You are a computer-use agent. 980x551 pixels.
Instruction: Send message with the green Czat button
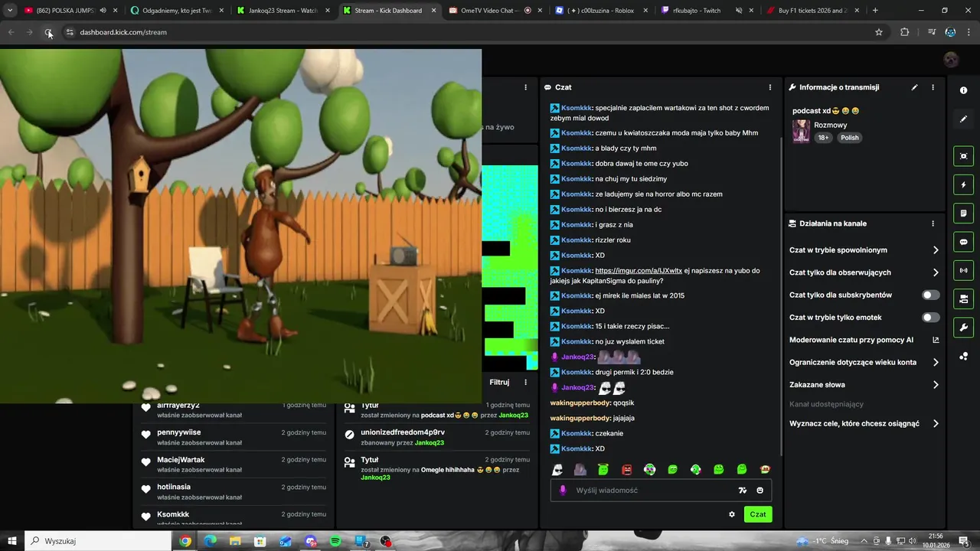(757, 514)
